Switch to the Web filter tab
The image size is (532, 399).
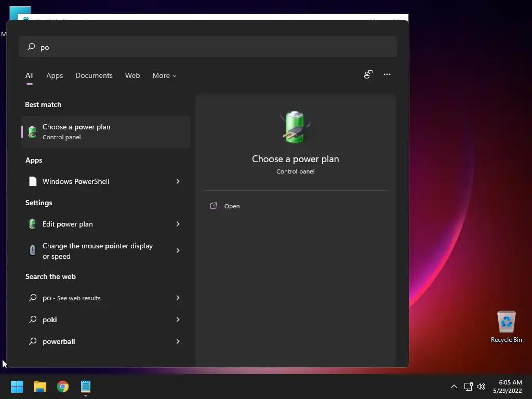click(x=132, y=76)
